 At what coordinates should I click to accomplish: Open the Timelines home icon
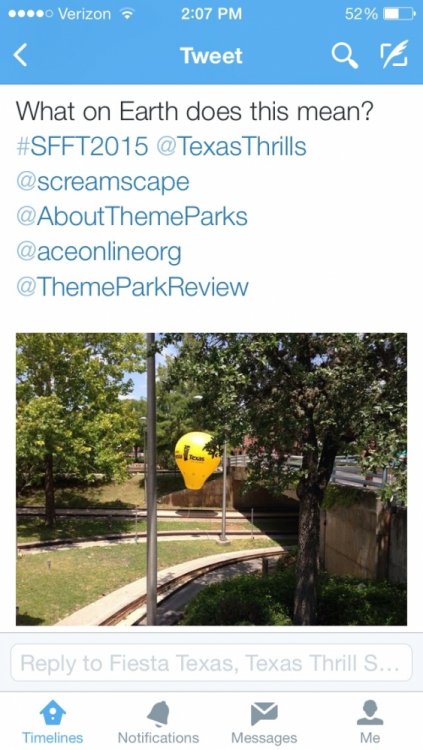click(53, 713)
